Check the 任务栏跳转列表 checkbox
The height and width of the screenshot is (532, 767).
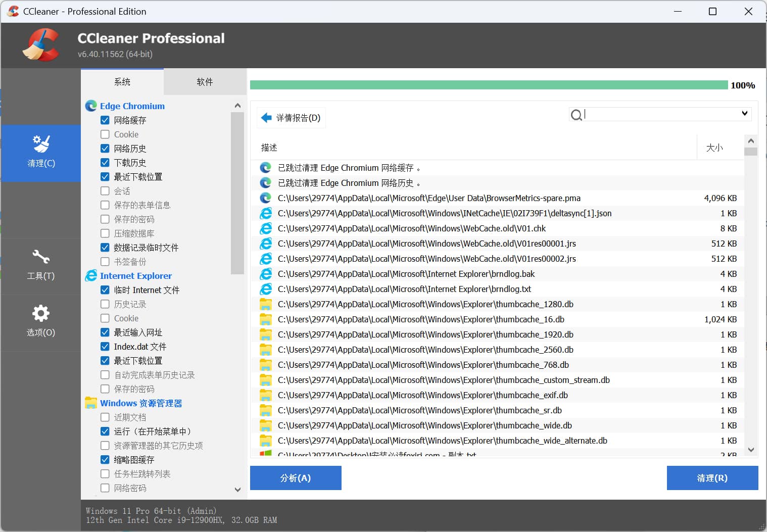pyautogui.click(x=105, y=474)
